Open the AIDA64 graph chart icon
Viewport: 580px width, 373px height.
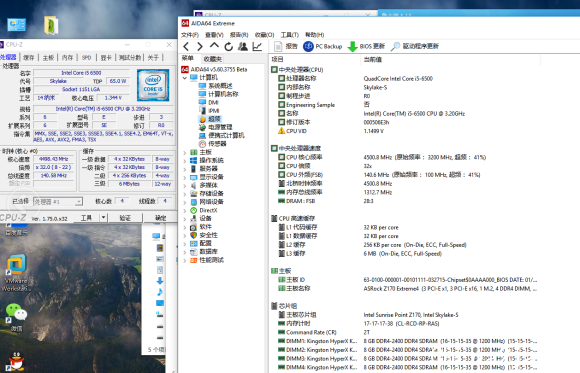pos(257,46)
